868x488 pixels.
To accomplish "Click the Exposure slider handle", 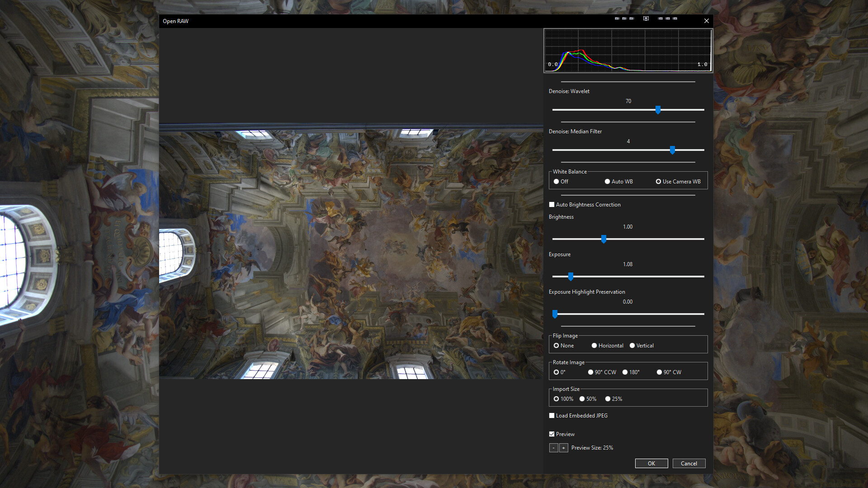I will 571,277.
